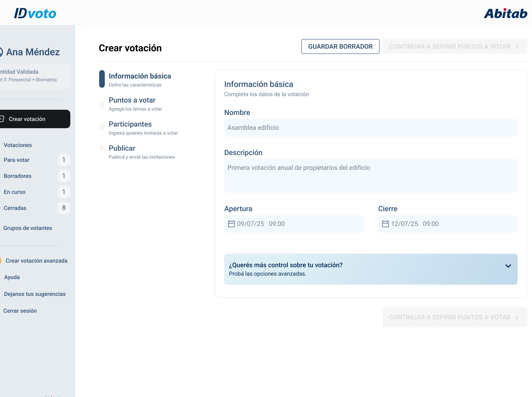Click the Descripción text area
The width and height of the screenshot is (532, 397).
coord(371,176)
